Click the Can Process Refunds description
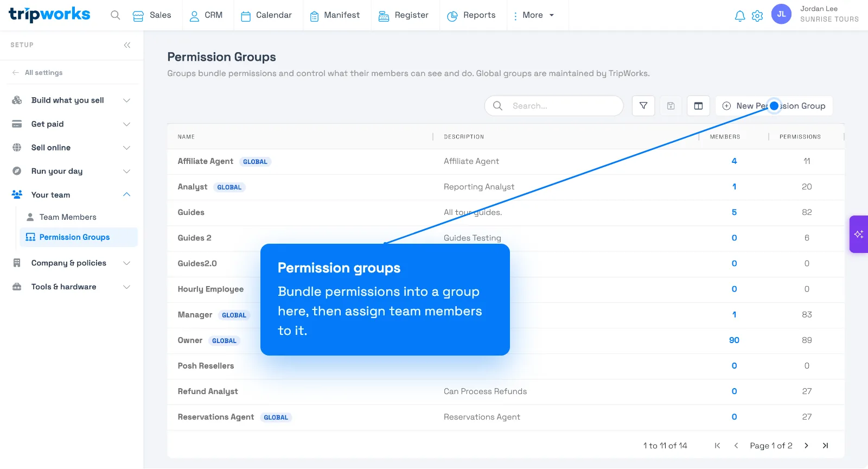868x469 pixels. (x=485, y=391)
